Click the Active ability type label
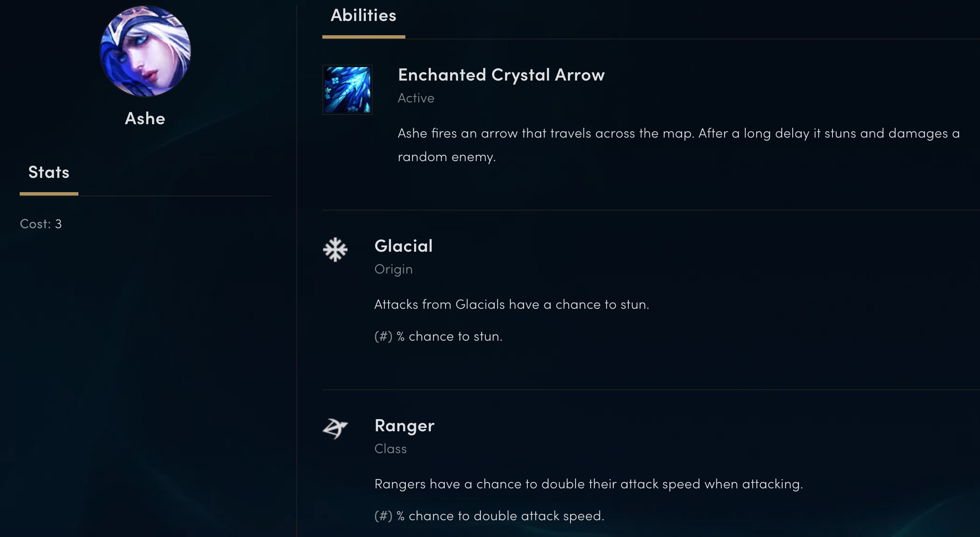980x537 pixels. click(416, 98)
